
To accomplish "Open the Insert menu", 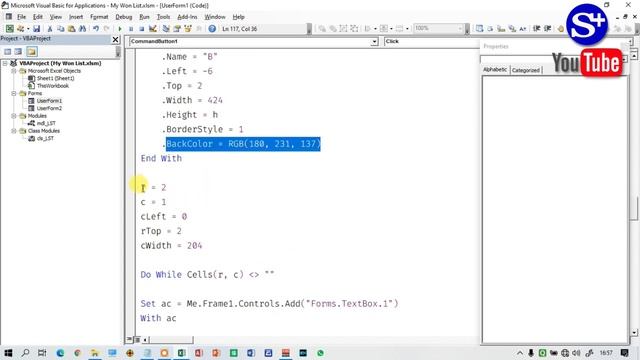I will tap(76, 17).
